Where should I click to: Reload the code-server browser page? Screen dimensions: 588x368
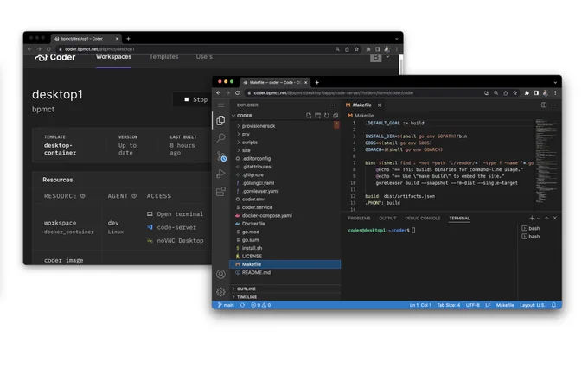[x=238, y=93]
